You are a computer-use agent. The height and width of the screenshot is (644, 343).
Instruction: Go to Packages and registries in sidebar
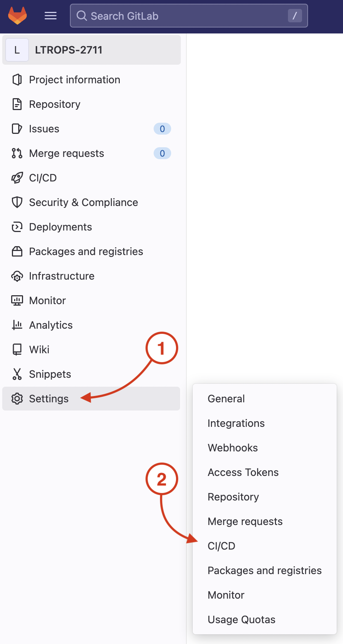pyautogui.click(x=86, y=251)
